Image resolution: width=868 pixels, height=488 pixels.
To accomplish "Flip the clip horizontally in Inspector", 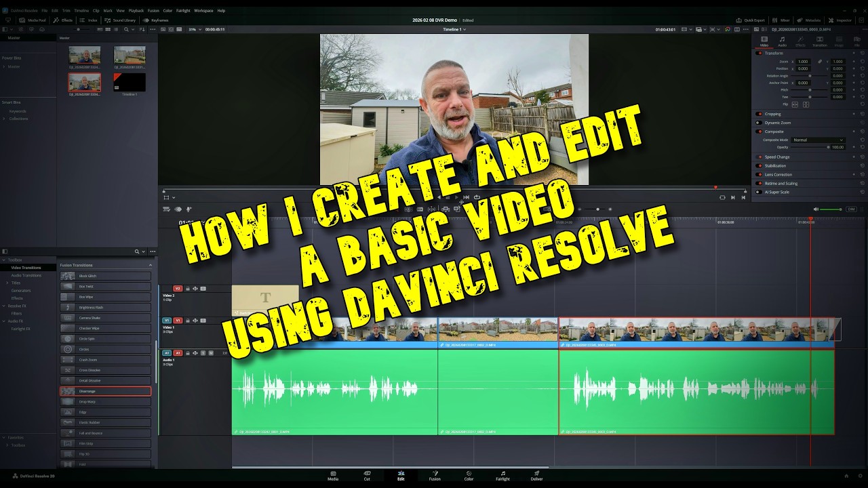I will pos(795,104).
